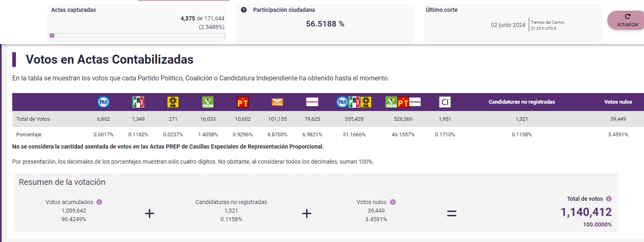Click the PAN-PRI-PRD coalition logo
Viewport: 644px width, 242px height.
coord(354,102)
